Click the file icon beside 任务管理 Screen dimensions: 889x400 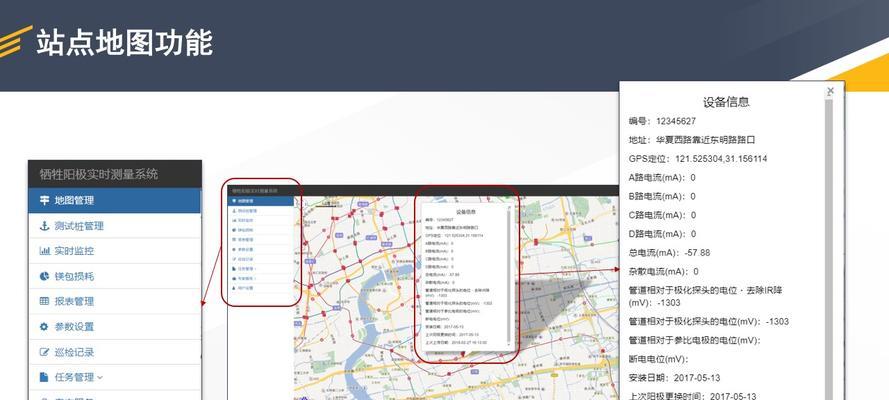[44, 377]
